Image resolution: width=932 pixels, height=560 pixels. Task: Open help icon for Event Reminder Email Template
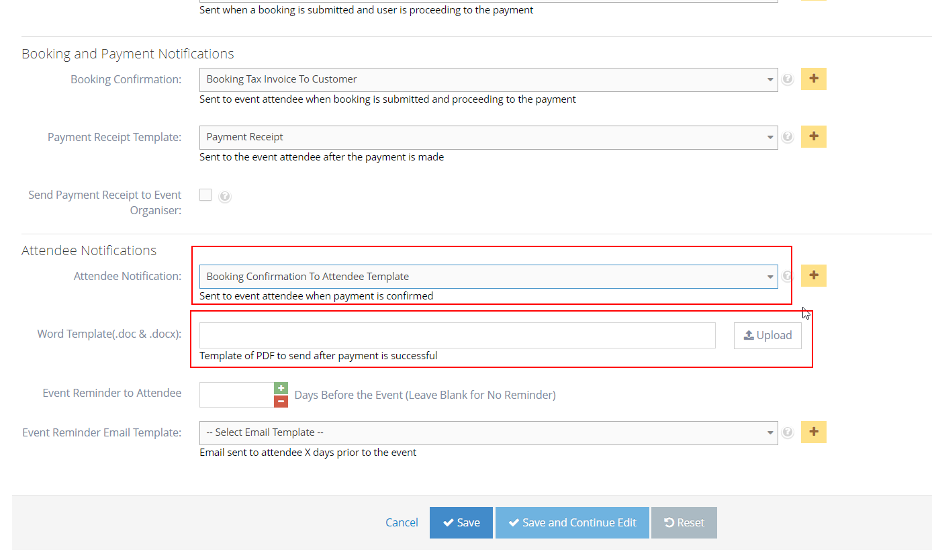[788, 433]
